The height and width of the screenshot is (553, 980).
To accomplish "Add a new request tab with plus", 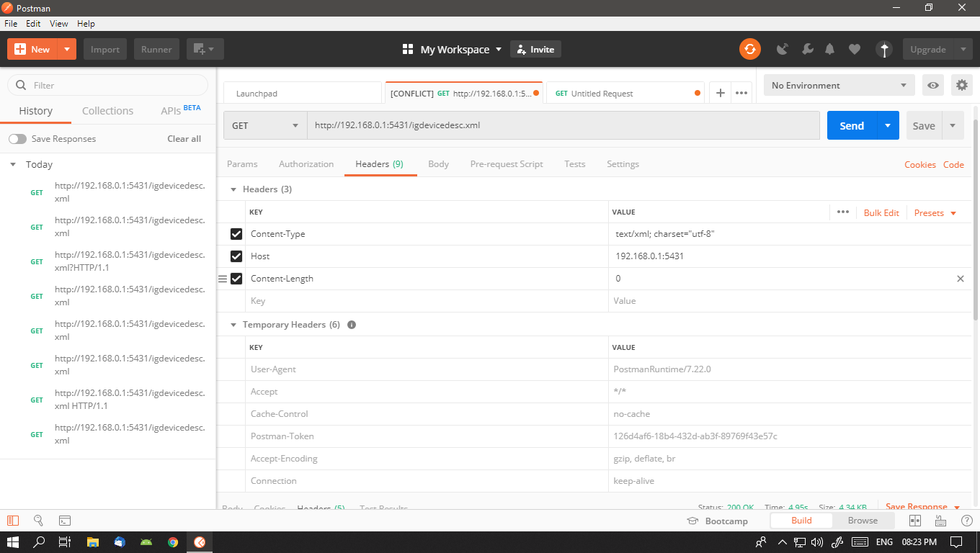I will [720, 93].
